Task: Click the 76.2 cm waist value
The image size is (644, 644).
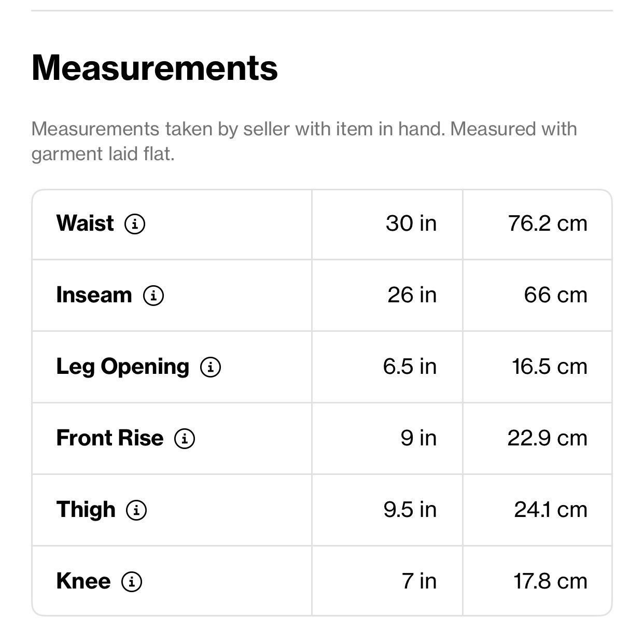Action: coord(548,223)
